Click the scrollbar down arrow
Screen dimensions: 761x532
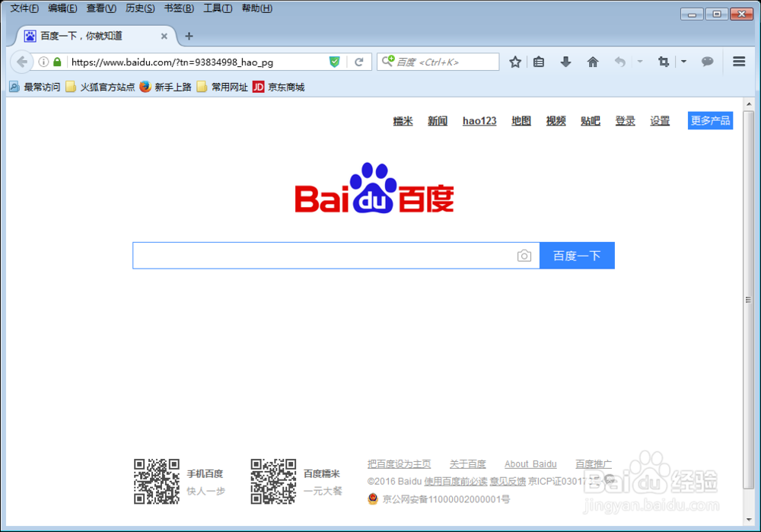[748, 520]
